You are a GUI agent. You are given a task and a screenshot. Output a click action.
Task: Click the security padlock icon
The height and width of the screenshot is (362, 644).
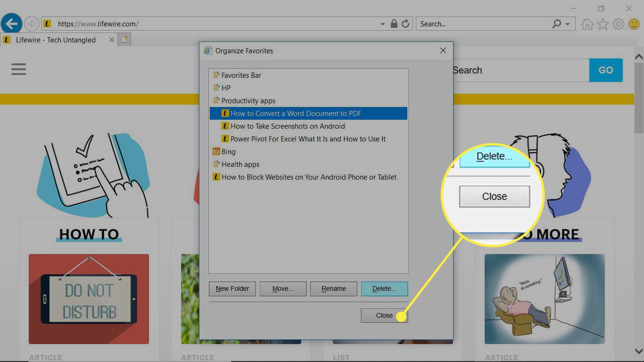click(x=394, y=24)
